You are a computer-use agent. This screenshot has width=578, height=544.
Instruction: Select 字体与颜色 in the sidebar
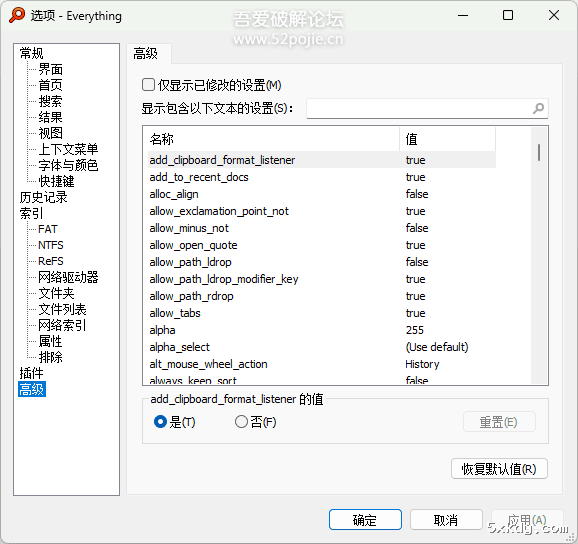69,165
